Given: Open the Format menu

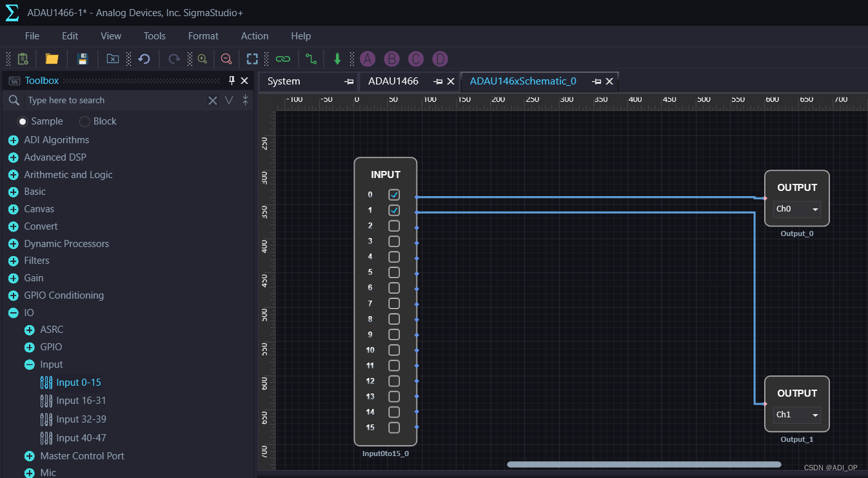Looking at the screenshot, I should (203, 36).
